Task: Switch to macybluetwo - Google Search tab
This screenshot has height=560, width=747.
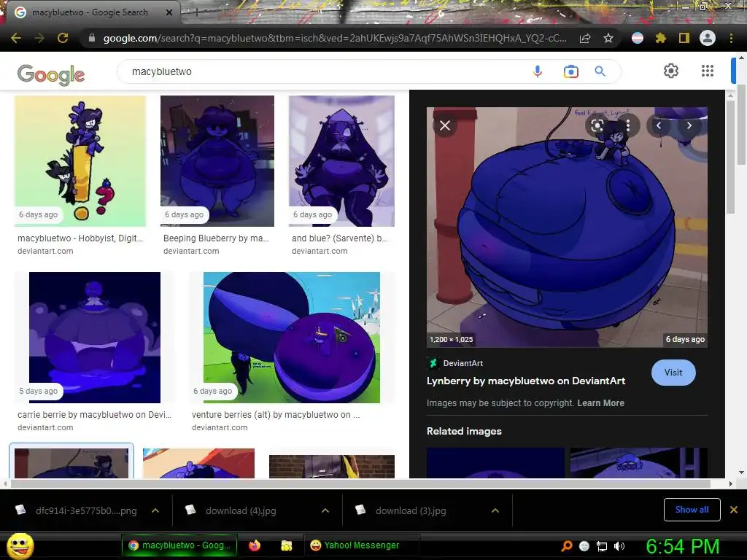Action: 90,12
